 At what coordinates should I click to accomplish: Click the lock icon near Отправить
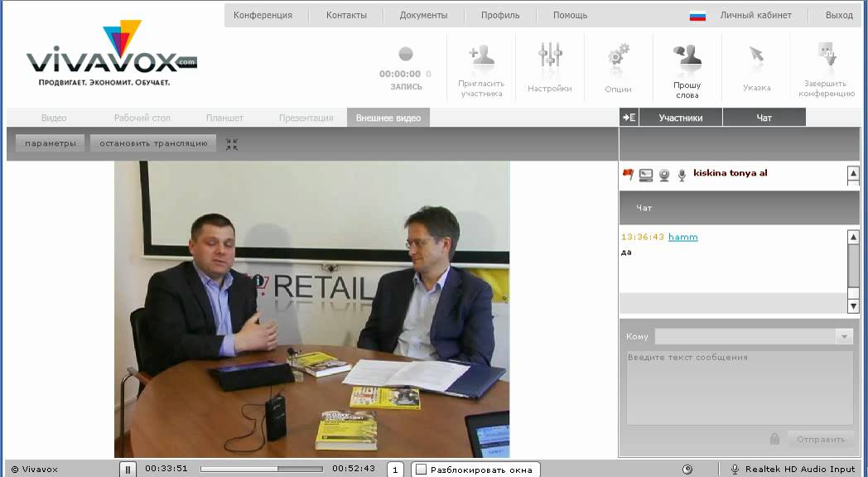coord(774,439)
